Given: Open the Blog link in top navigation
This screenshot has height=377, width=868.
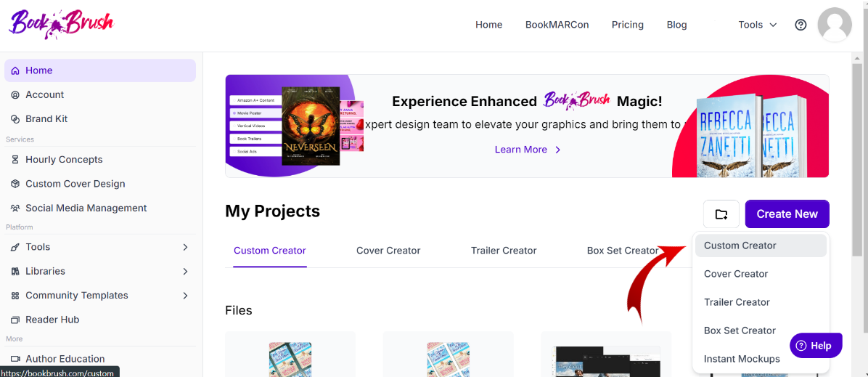Looking at the screenshot, I should click(676, 25).
